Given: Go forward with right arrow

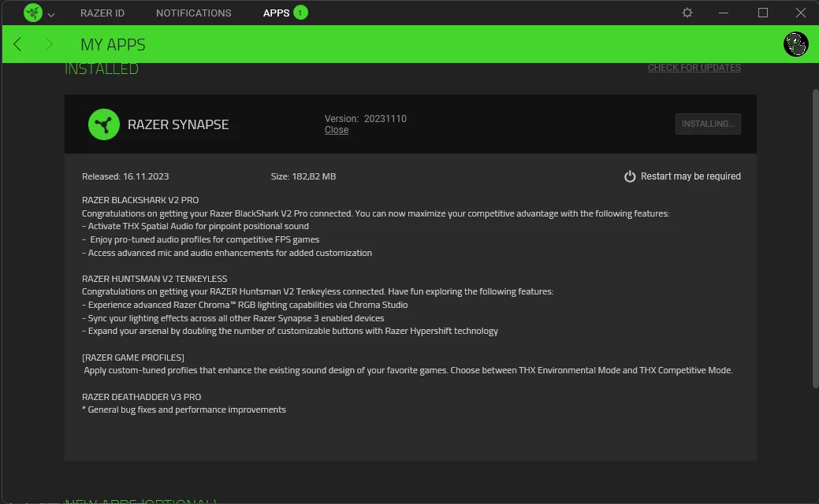Looking at the screenshot, I should pyautogui.click(x=49, y=44).
